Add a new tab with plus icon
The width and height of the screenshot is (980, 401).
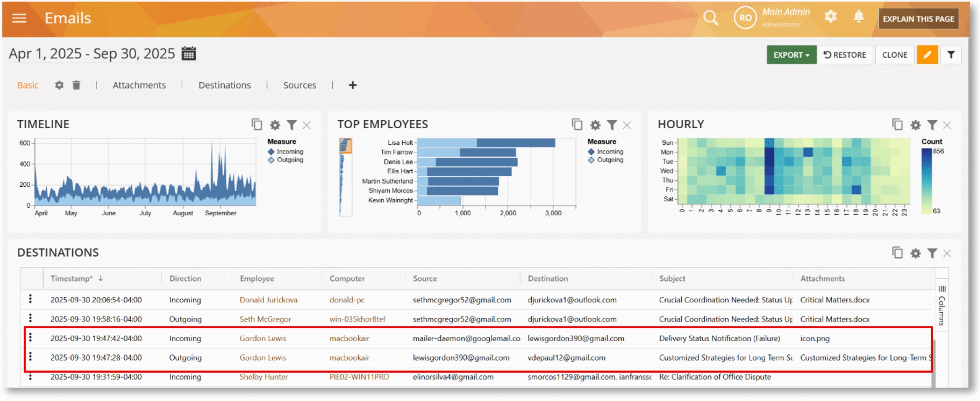pyautogui.click(x=353, y=85)
